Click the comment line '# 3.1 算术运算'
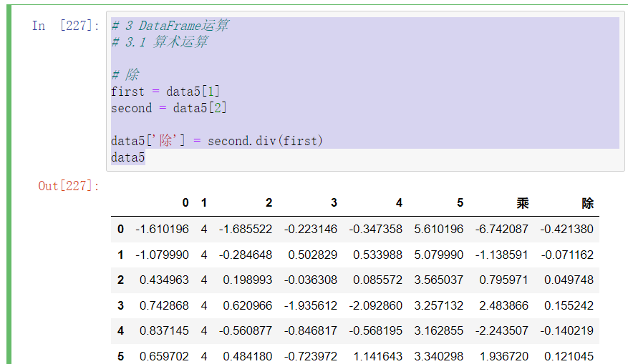The height and width of the screenshot is (364, 628). 160,41
